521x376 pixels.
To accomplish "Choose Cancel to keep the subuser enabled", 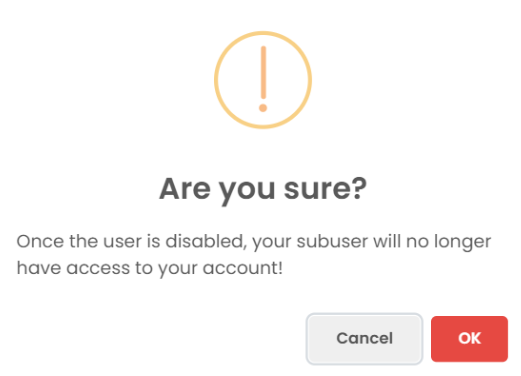I will click(364, 339).
